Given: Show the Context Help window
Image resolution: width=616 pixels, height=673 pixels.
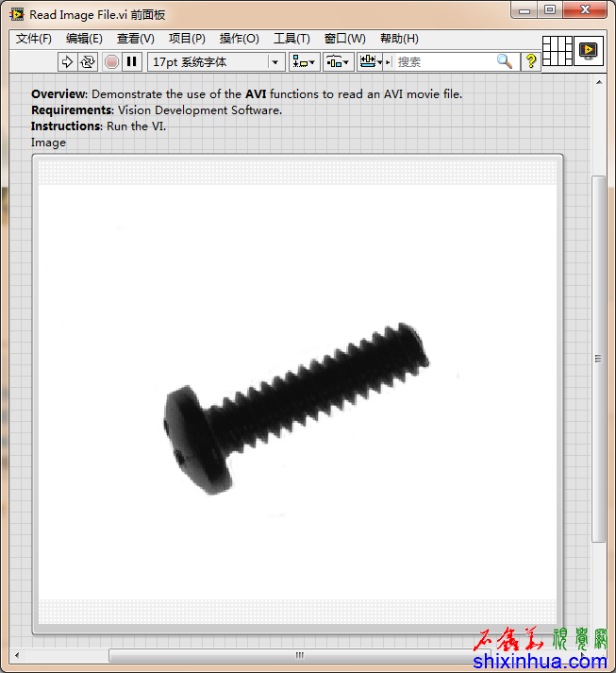Looking at the screenshot, I should click(531, 61).
